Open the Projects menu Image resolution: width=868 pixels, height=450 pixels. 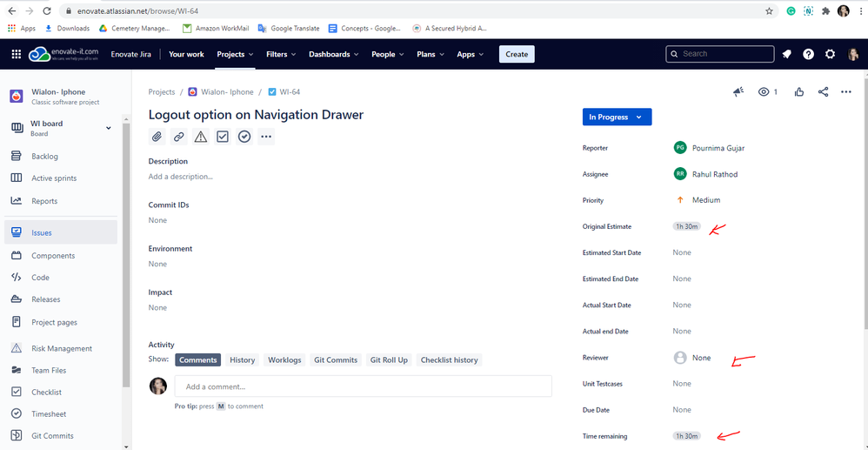(235, 54)
